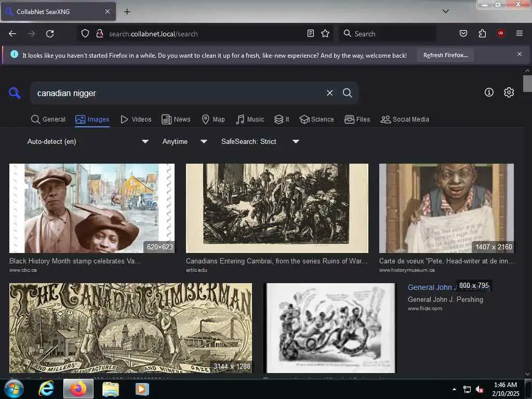Open the uBlock Origin extension icon
Viewport: 532px width, 399px height.
coord(501,34)
